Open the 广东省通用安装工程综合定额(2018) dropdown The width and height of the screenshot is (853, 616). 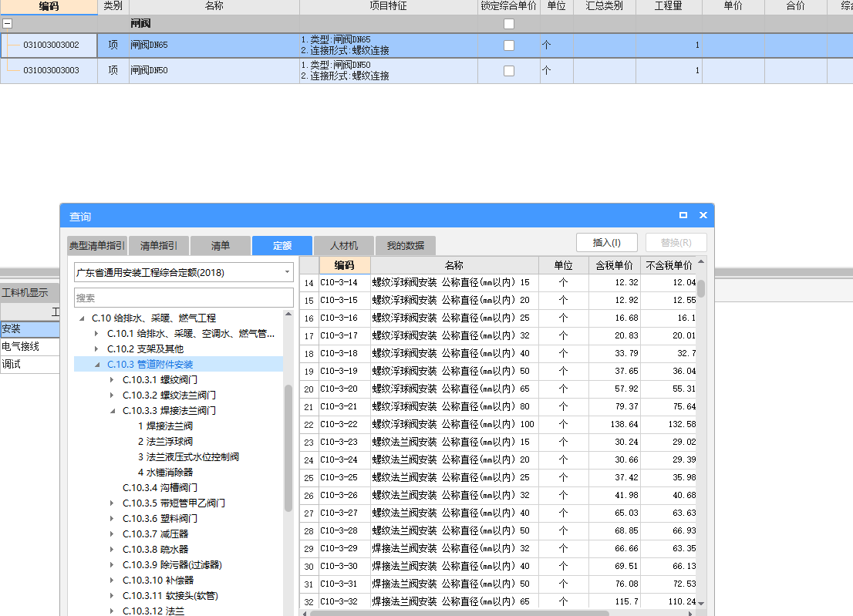[287, 272]
